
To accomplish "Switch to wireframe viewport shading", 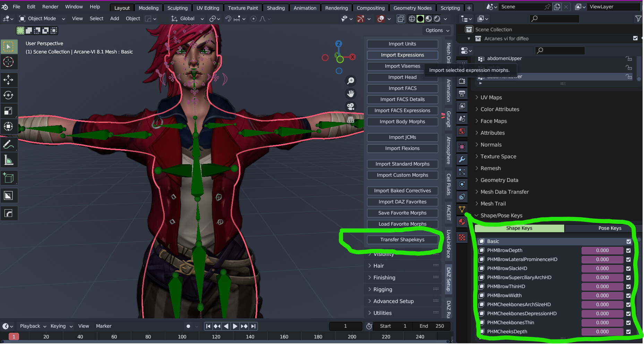I will pos(412,19).
